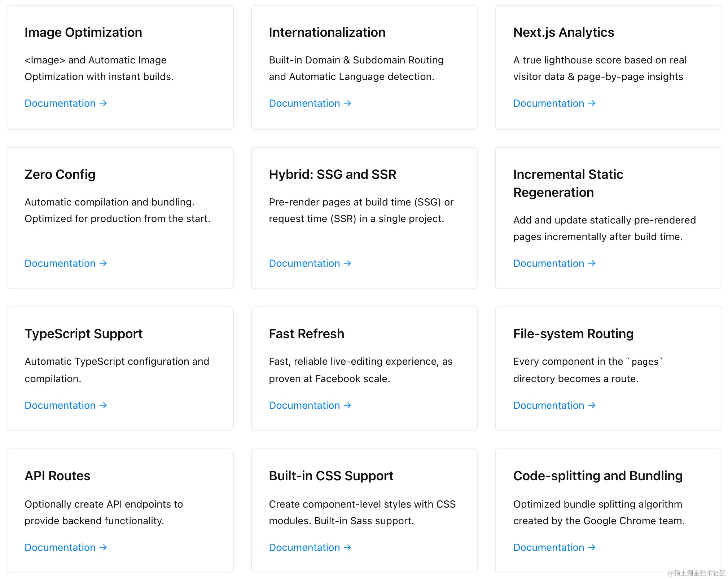
Task: Open Built-in CSS Support Documentation link
Action: pos(304,548)
